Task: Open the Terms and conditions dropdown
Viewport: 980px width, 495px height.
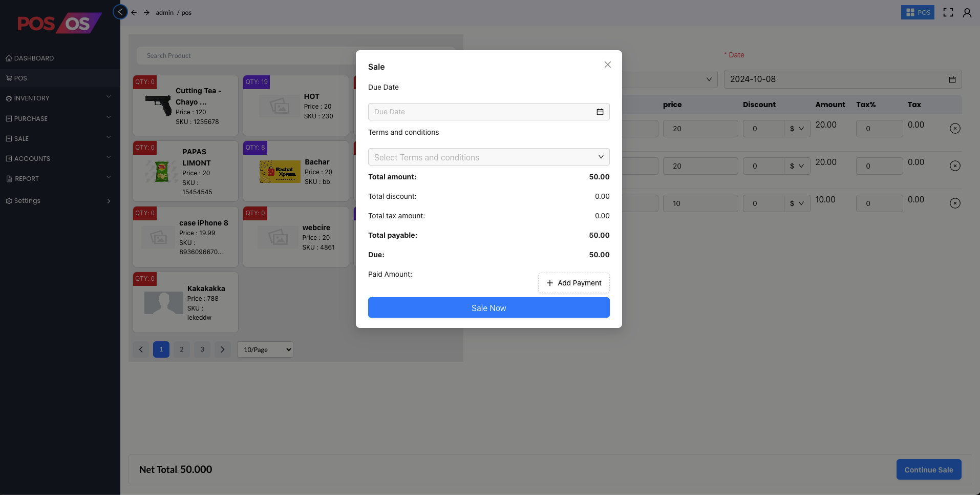Action: (x=488, y=157)
